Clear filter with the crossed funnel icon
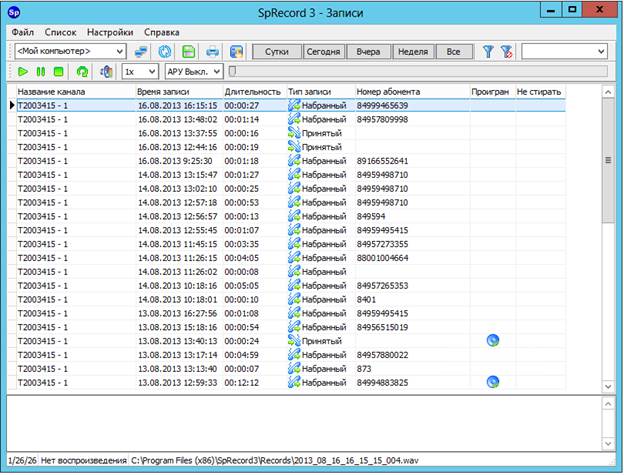624x475 pixels. tap(506, 51)
